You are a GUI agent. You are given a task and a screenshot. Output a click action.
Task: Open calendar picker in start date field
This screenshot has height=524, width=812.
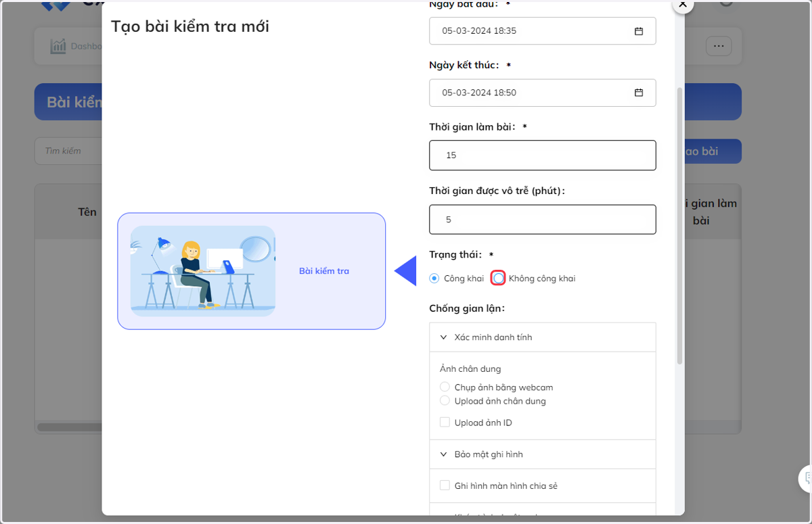point(638,31)
